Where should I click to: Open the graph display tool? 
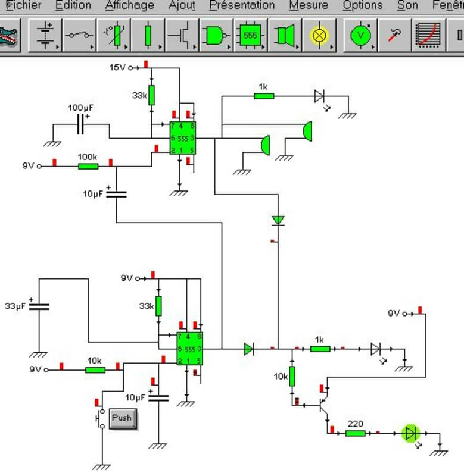(429, 36)
